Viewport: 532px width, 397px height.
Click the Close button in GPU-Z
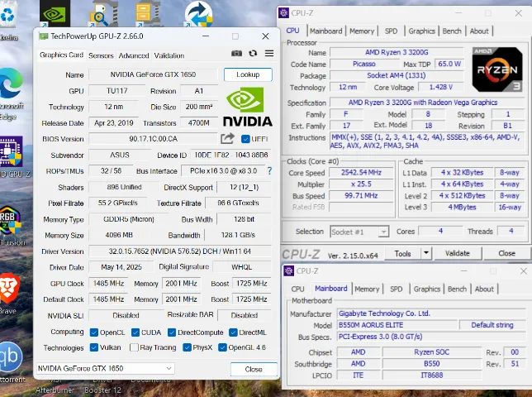[x=254, y=369]
